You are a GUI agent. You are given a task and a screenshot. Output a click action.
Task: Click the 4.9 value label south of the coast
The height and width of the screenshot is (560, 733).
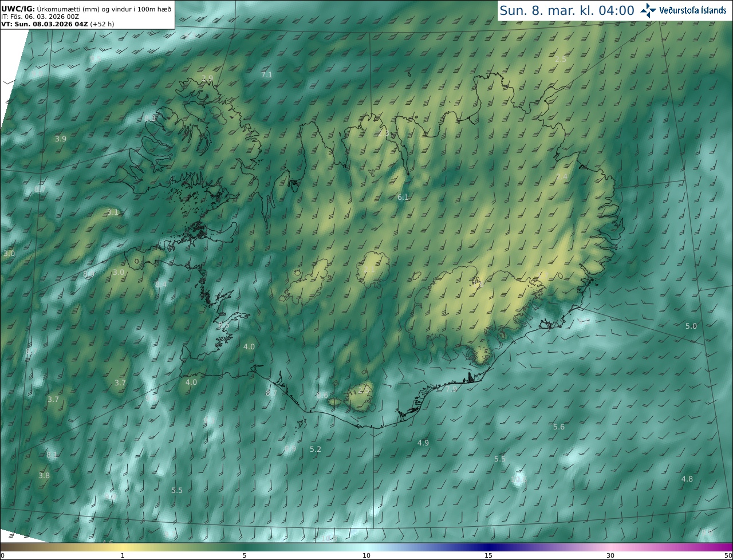coord(423,443)
